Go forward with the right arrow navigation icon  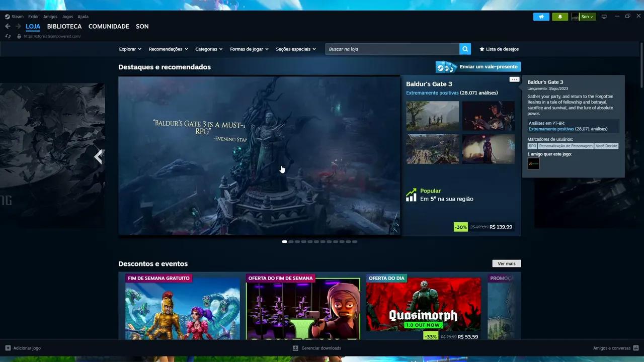[18, 26]
